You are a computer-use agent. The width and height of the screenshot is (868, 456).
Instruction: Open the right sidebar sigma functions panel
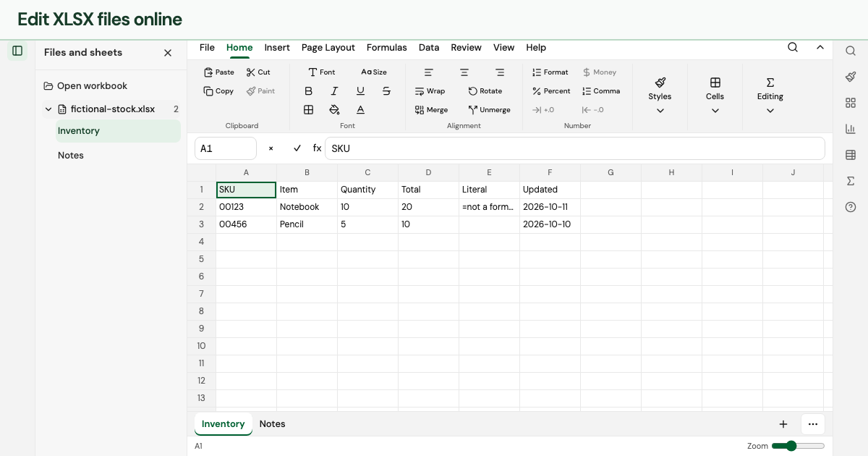851,181
